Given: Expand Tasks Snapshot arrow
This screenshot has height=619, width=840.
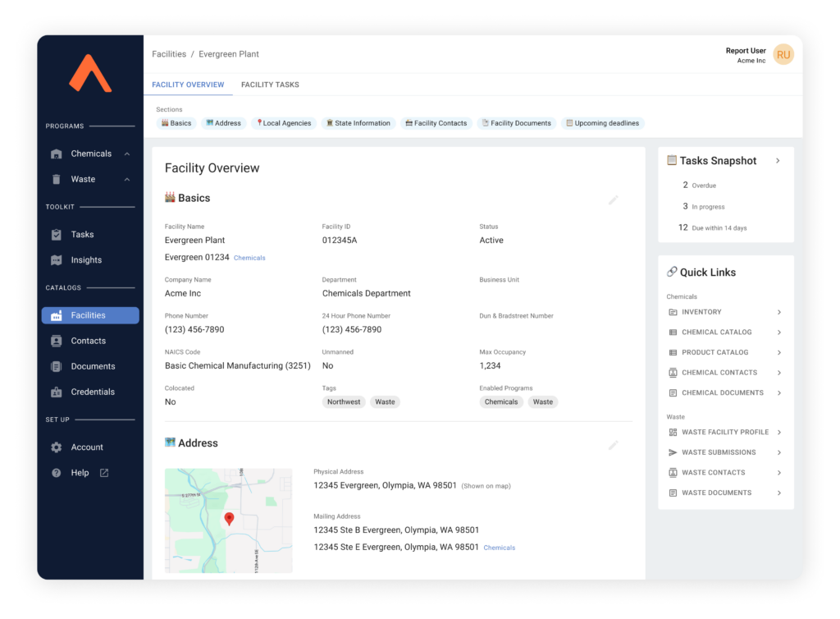Looking at the screenshot, I should click(778, 161).
